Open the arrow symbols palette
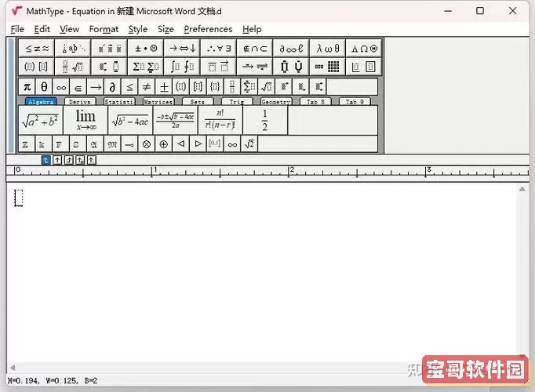Screen dimensions: 535x392 tap(182, 49)
